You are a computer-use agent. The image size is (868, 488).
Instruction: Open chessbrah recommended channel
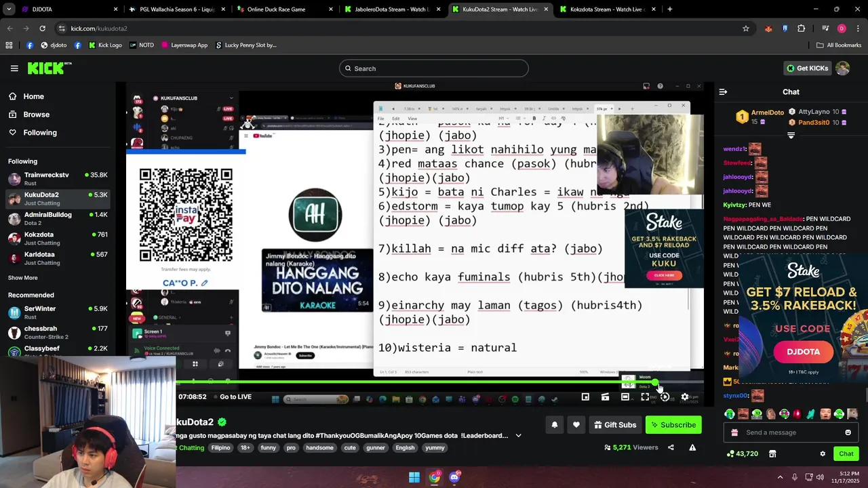[58, 333]
